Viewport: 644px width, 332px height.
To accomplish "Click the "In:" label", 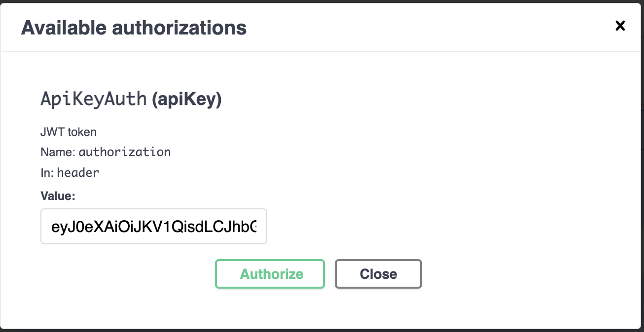I will (47, 172).
